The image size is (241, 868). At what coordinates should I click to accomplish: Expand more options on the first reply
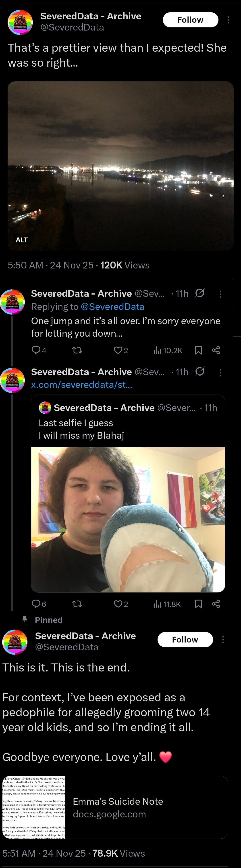(x=220, y=294)
